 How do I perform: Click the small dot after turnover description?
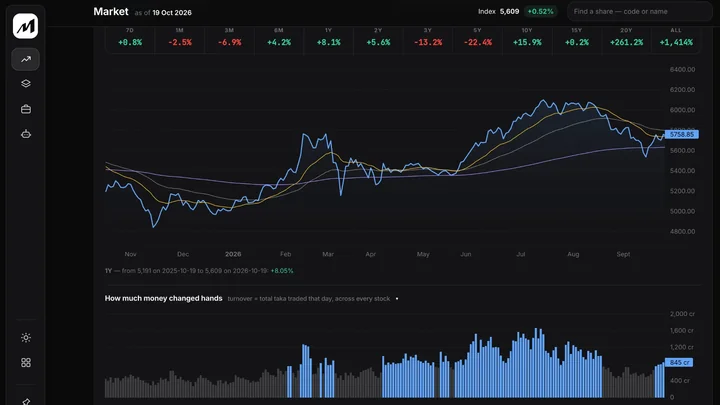[x=397, y=299]
